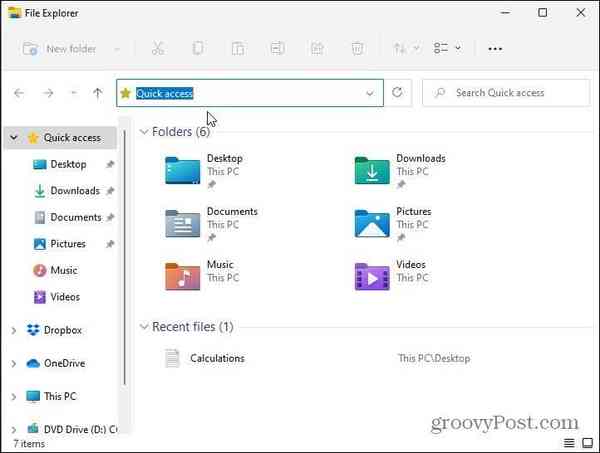Screen dimensions: 600x453
Task: Click the File Explorer title bar icon
Action: click(14, 13)
